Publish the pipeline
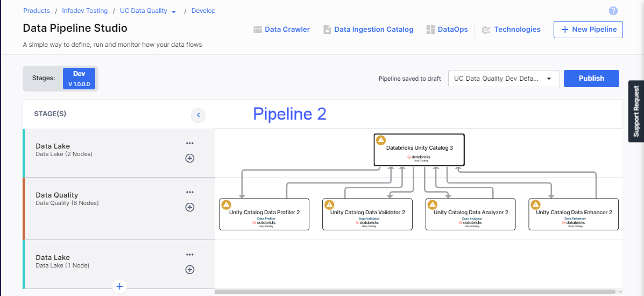Screen dimensions: 644x296 tap(591, 79)
